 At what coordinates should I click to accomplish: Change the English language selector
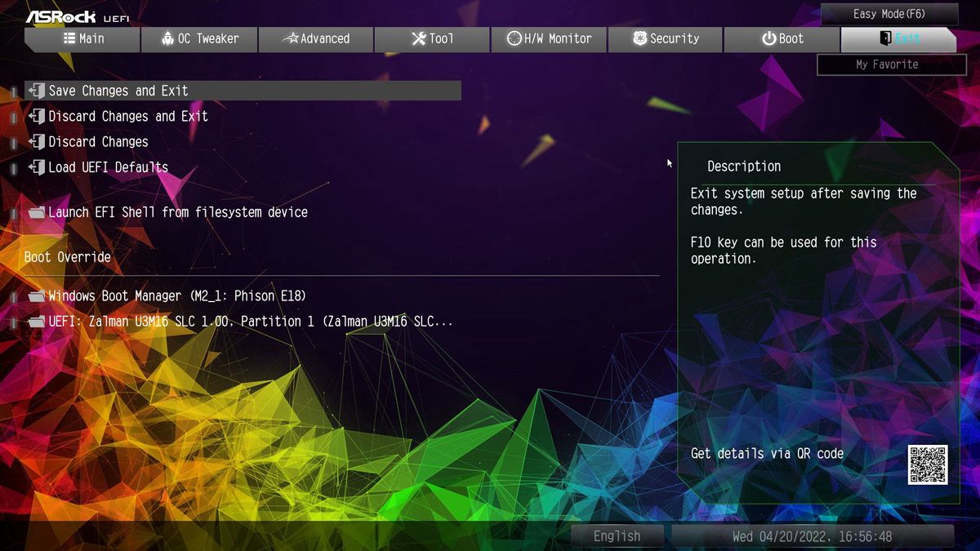[617, 536]
